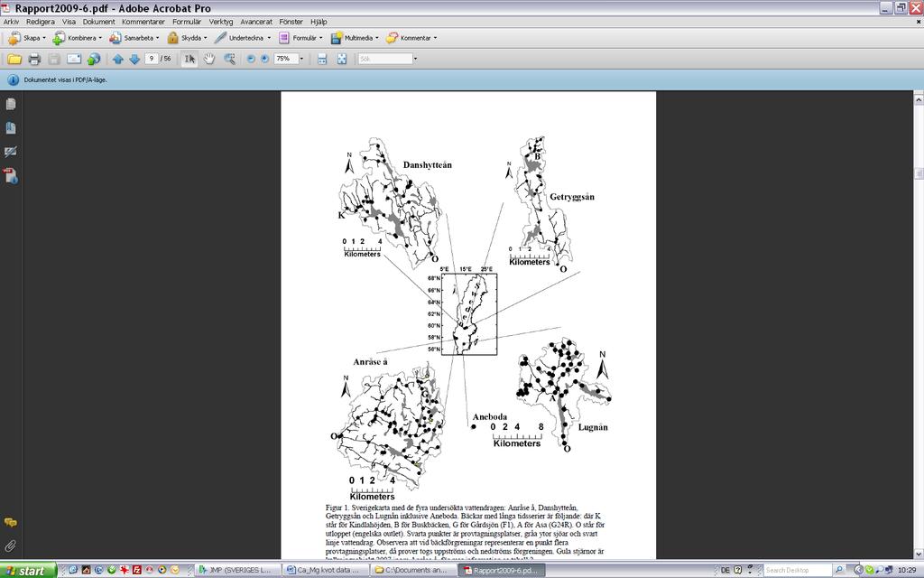
Task: Open the Verktyg menu
Action: pyautogui.click(x=221, y=22)
